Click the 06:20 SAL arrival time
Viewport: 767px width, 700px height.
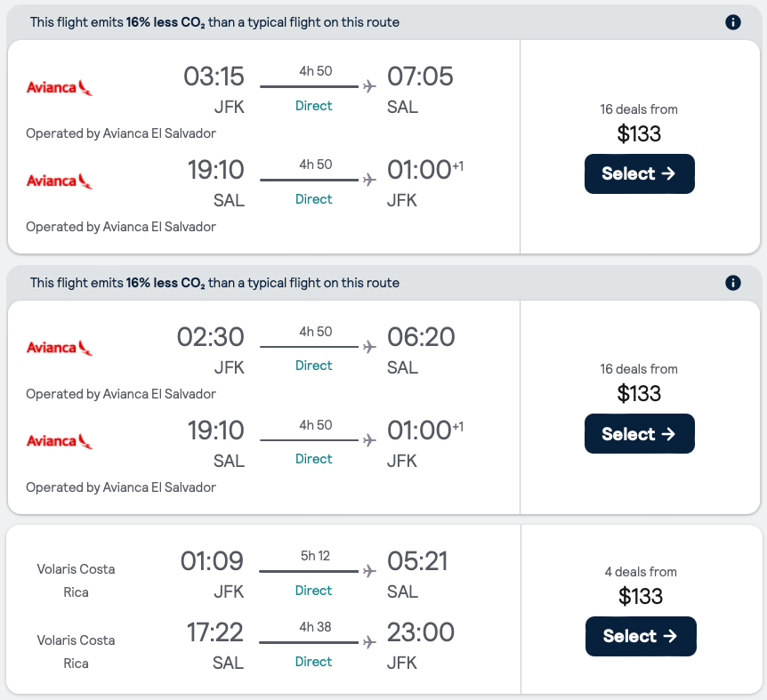(421, 337)
